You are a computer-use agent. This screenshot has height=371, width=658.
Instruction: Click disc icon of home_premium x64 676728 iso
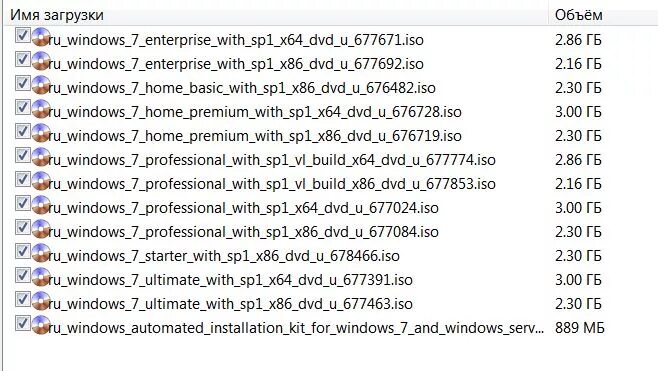pyautogui.click(x=41, y=109)
